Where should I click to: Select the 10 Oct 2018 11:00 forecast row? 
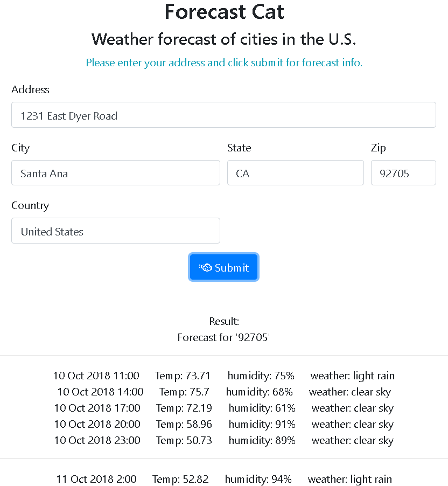223,376
